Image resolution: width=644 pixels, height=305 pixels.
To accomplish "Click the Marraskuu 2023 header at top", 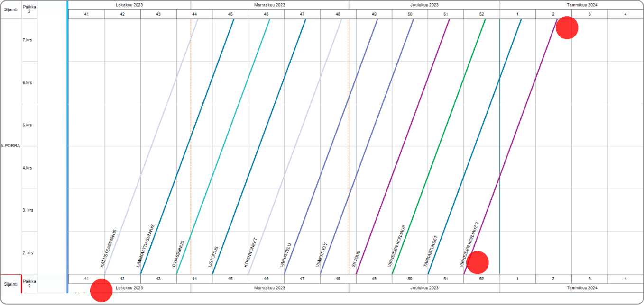I will [269, 5].
